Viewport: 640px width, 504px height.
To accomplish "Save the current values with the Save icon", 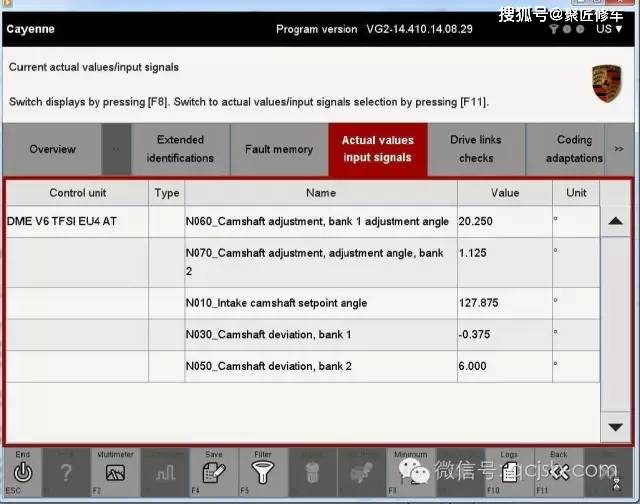I will 214,473.
